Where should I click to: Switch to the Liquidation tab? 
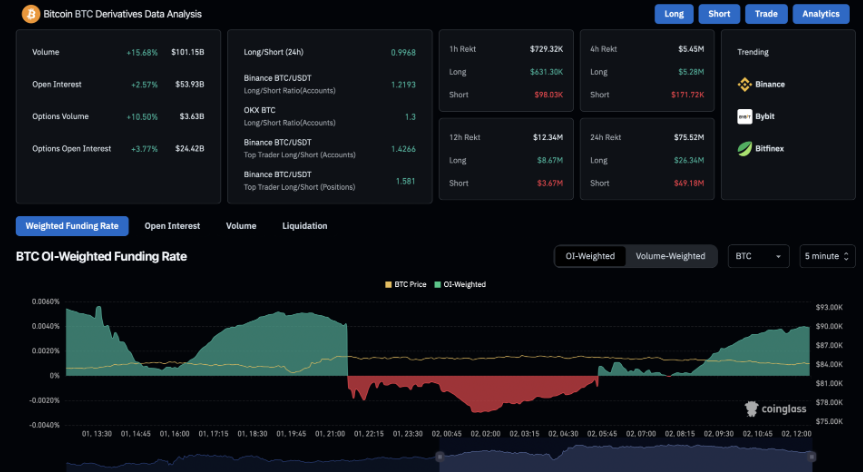[x=304, y=226]
